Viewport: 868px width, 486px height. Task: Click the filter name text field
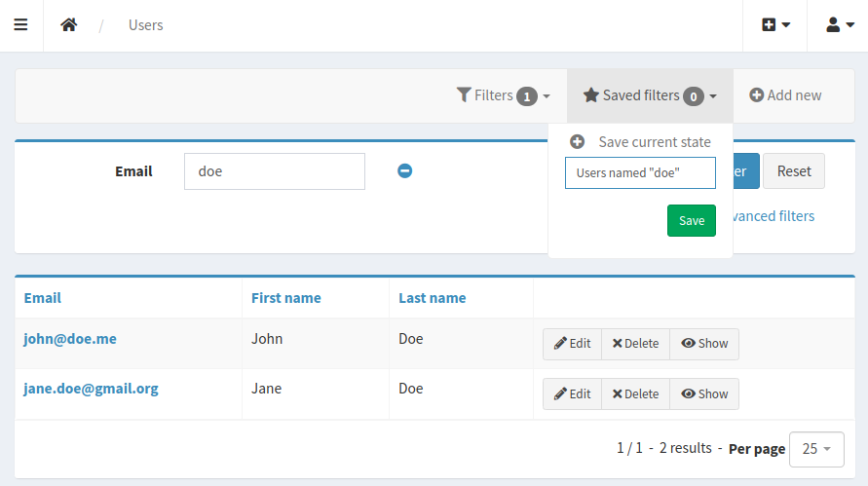click(x=640, y=172)
